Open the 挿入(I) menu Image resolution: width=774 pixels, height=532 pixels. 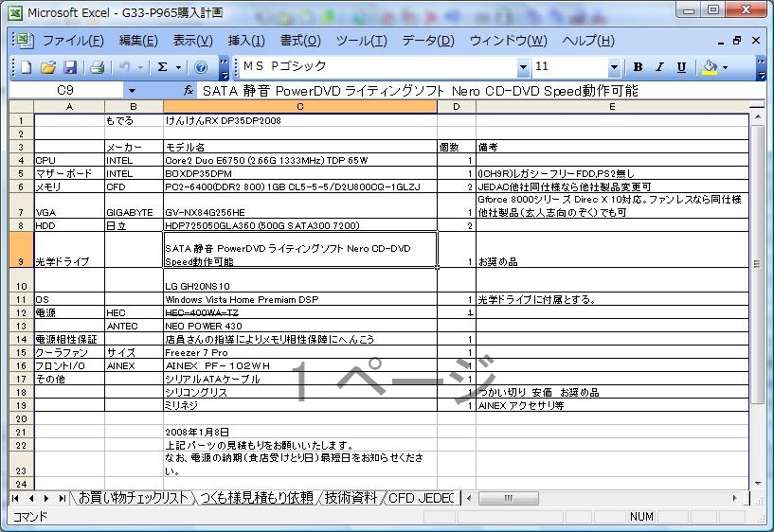(x=246, y=41)
